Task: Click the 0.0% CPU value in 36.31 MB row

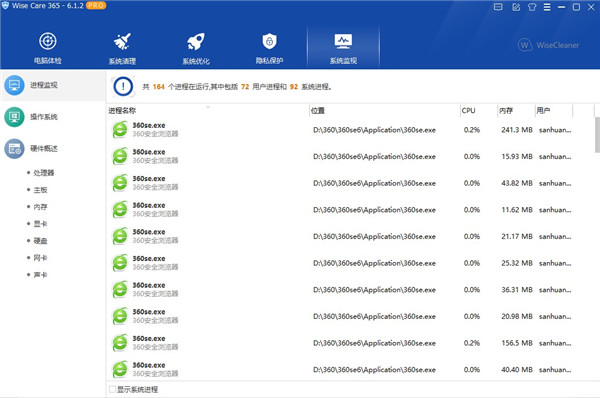Action: click(x=471, y=290)
